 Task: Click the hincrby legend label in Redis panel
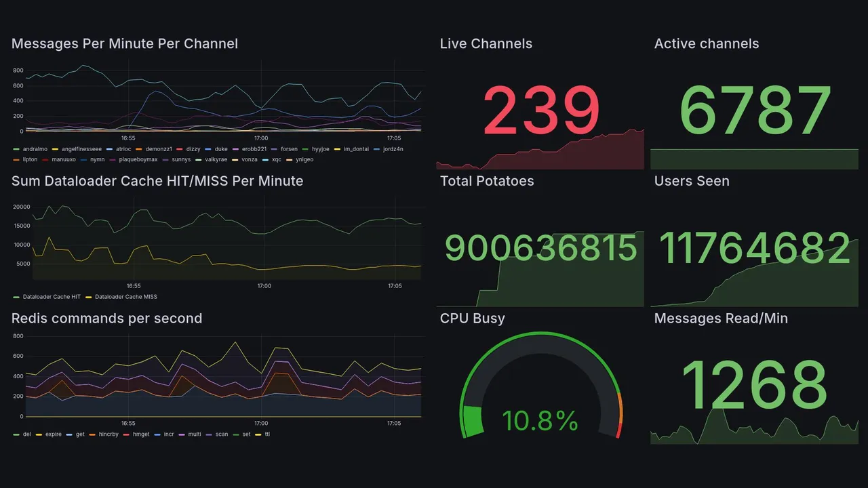point(108,434)
